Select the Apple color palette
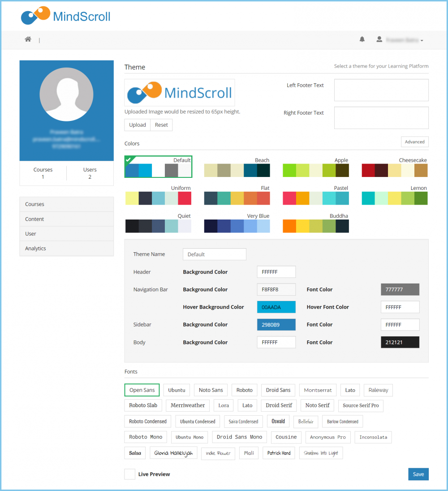 tap(315, 167)
